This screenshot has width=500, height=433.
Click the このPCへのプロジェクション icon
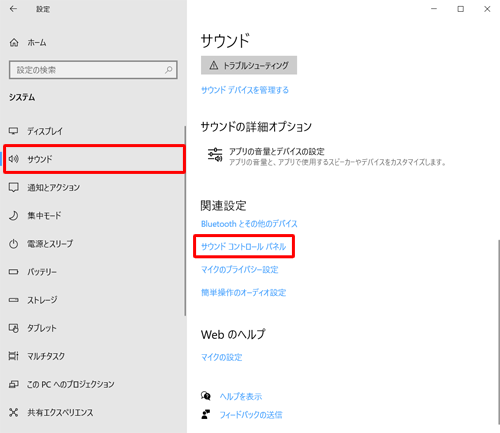13,384
